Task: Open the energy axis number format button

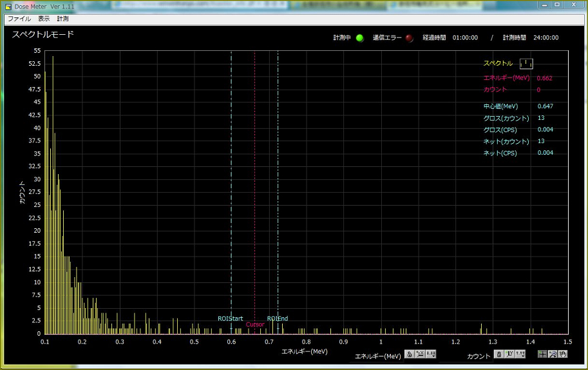Action: (431, 354)
